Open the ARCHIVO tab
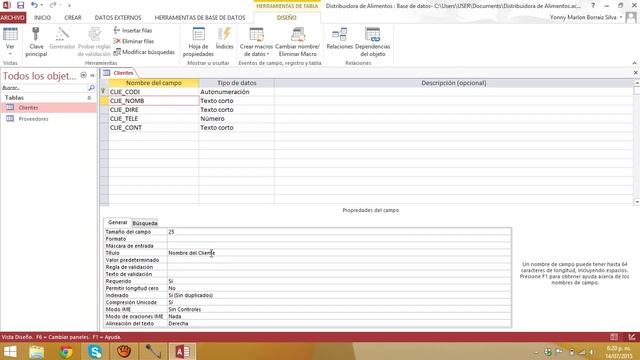This screenshot has height=360, width=640. tap(13, 18)
